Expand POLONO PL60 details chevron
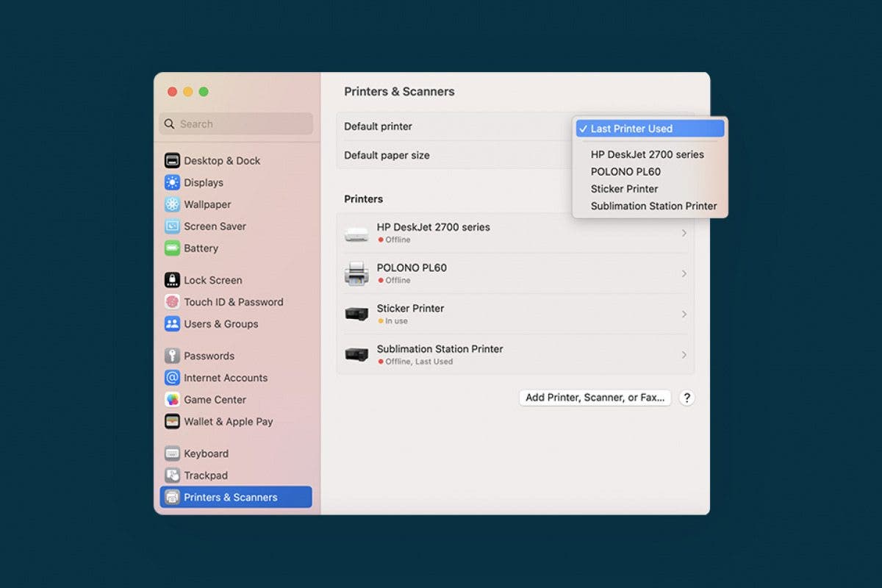 [x=684, y=274]
